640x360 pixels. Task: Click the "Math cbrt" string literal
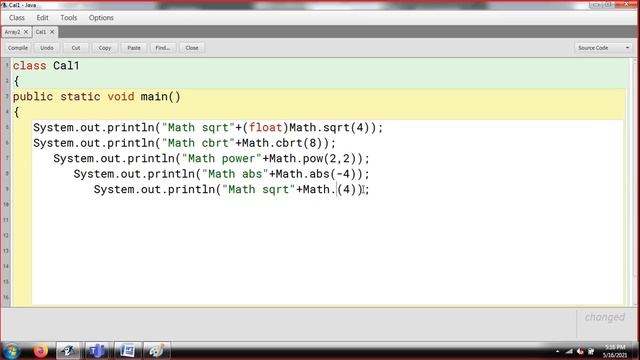coord(198,143)
